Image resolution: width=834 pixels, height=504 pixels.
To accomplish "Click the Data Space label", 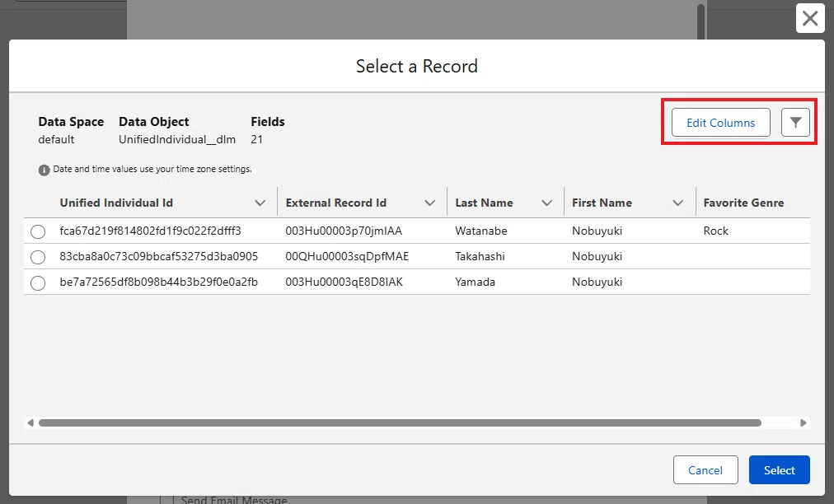I will (71, 122).
